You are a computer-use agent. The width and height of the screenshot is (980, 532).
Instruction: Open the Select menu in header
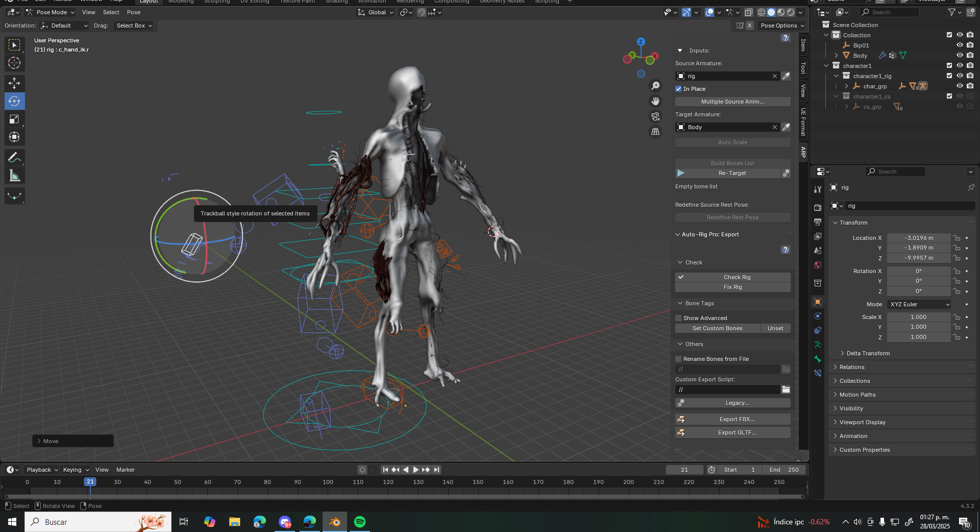tap(111, 12)
